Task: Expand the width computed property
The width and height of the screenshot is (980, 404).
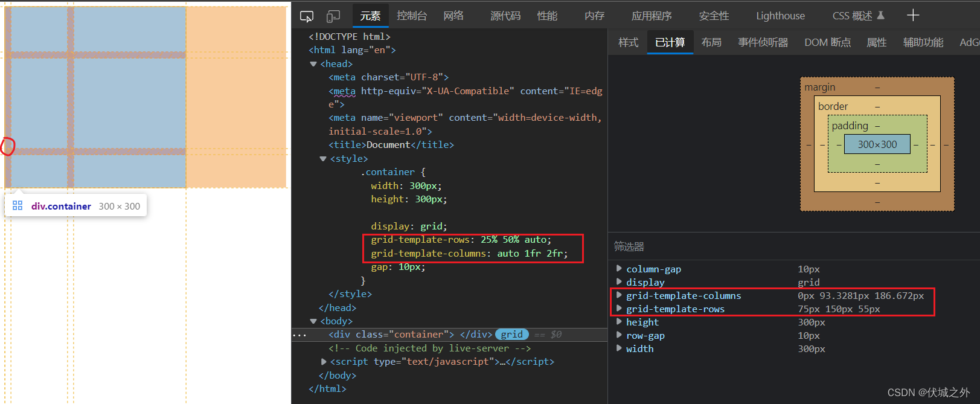Action: [619, 348]
